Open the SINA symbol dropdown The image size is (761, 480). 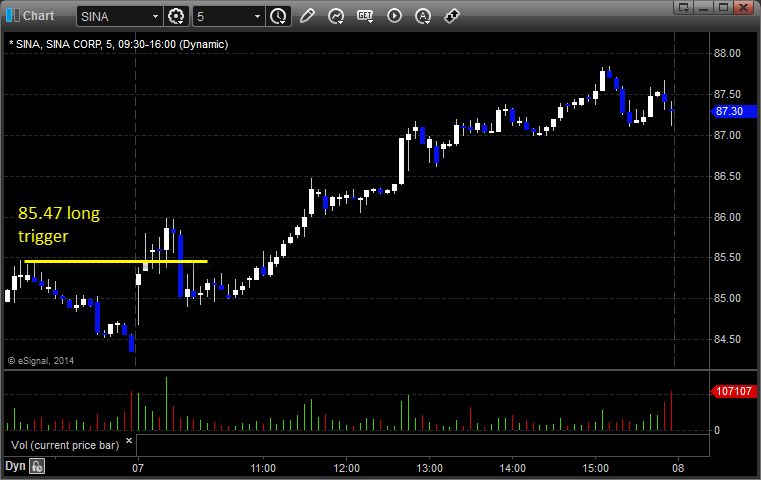click(155, 17)
